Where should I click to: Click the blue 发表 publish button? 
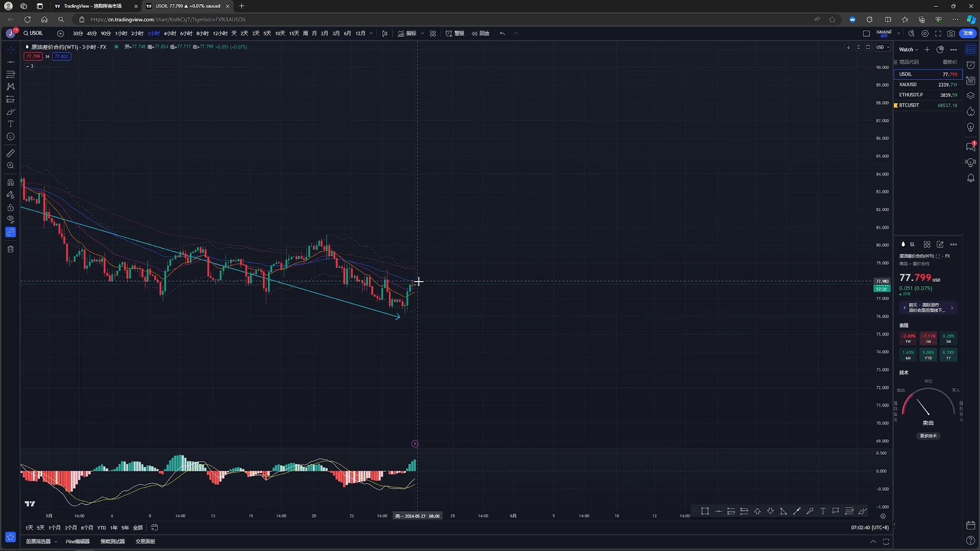pyautogui.click(x=968, y=34)
